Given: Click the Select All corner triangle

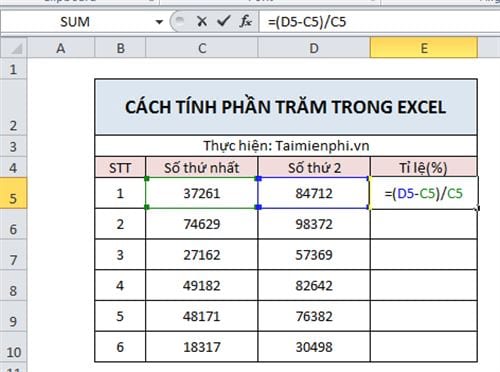Looking at the screenshot, I should point(14,48).
